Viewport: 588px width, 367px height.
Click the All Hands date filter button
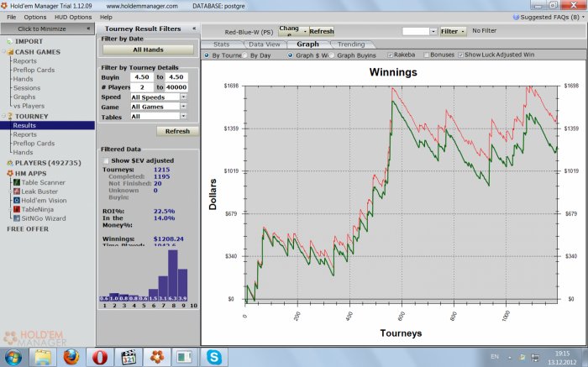click(x=147, y=50)
